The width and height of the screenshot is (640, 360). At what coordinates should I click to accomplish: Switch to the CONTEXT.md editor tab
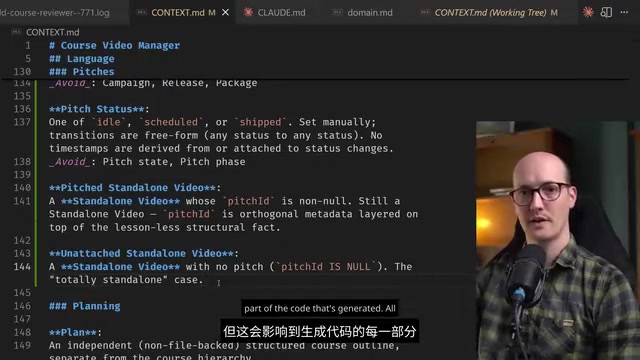point(178,13)
